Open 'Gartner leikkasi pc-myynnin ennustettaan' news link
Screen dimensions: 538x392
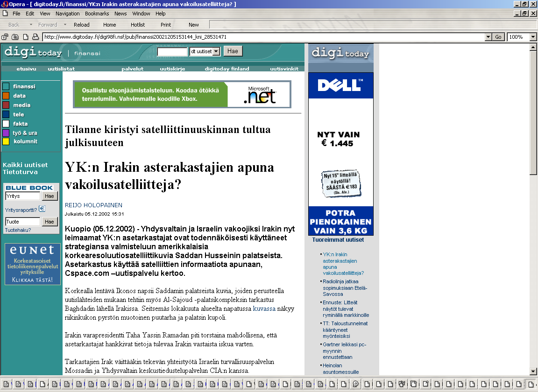pos(345,351)
